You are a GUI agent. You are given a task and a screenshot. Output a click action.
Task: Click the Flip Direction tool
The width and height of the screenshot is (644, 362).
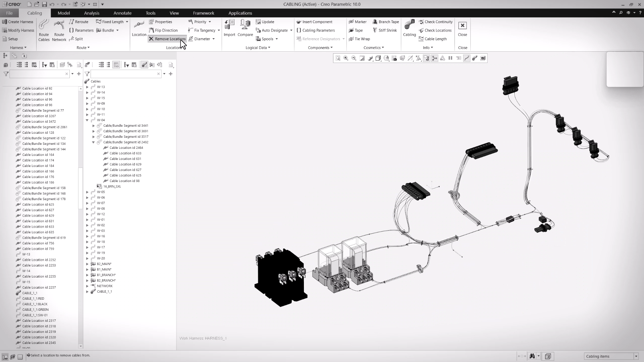tap(163, 30)
